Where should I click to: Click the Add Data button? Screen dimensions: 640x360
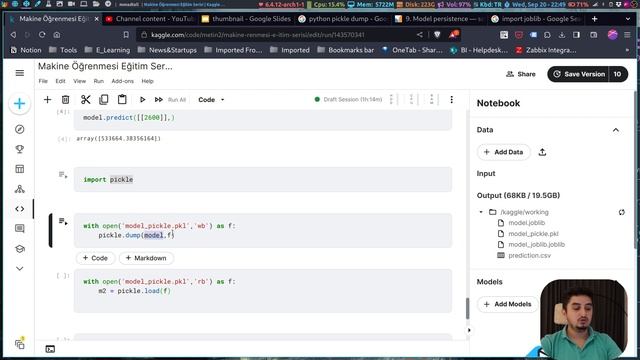[504, 152]
